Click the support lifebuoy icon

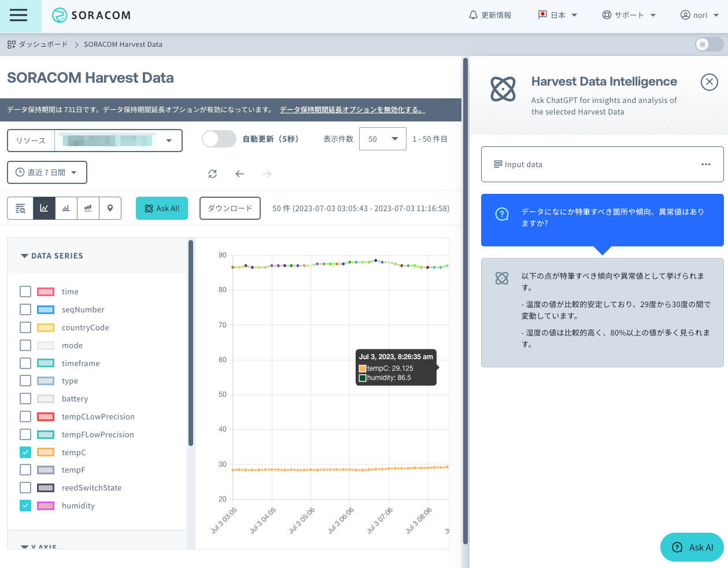coord(607,15)
